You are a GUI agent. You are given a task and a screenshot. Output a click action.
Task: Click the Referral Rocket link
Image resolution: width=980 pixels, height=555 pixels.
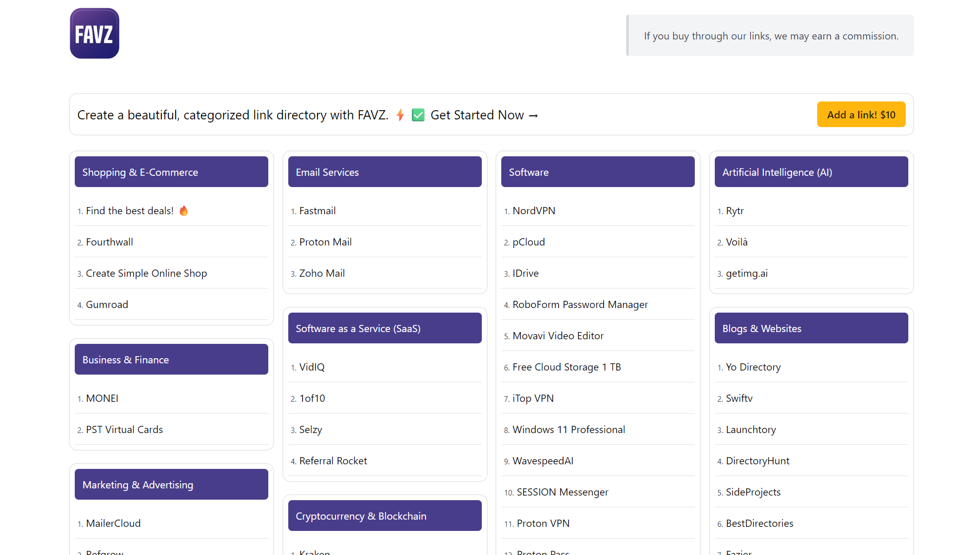click(x=333, y=461)
